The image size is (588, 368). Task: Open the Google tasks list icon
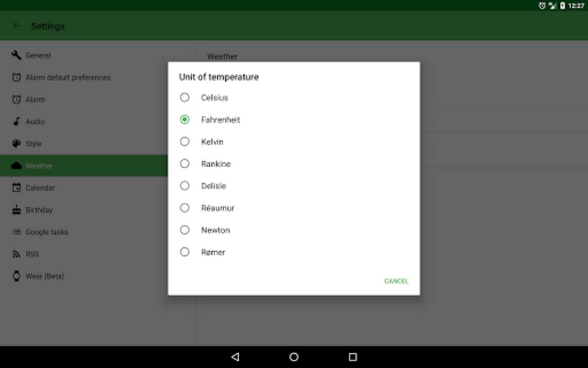[16, 232]
